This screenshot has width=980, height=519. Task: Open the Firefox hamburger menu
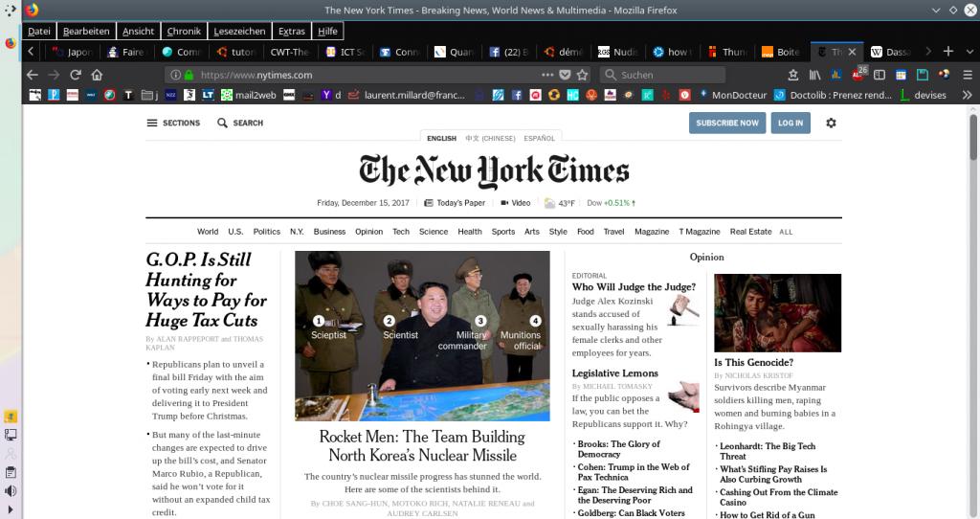[968, 75]
